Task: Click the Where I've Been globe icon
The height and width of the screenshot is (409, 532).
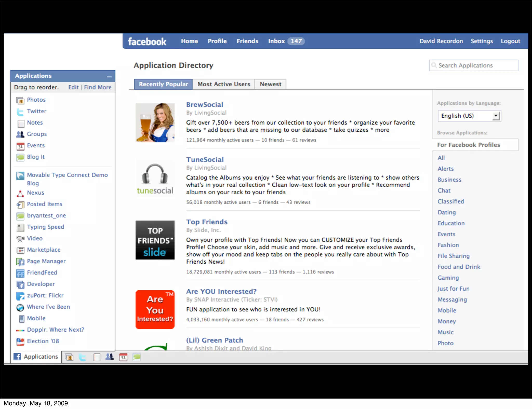Action: (20, 307)
